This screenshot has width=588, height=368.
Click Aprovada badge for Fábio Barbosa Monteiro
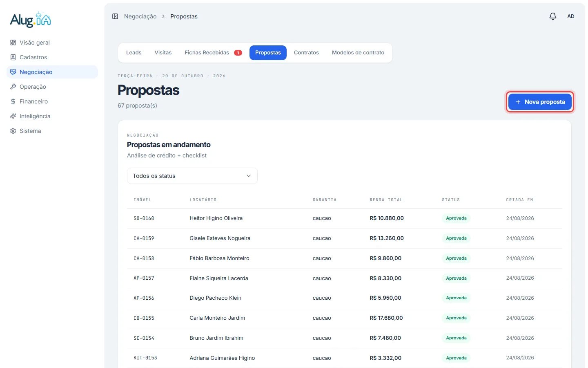pos(456,258)
